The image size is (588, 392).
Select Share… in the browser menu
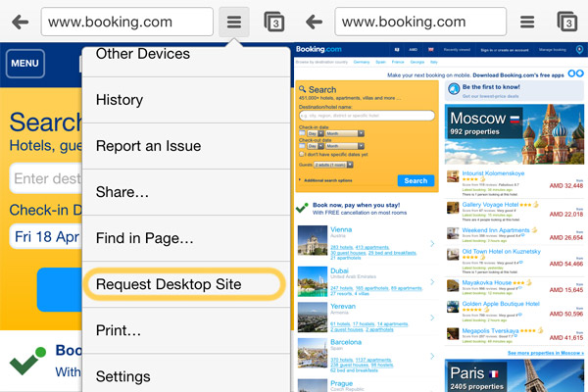pos(186,192)
